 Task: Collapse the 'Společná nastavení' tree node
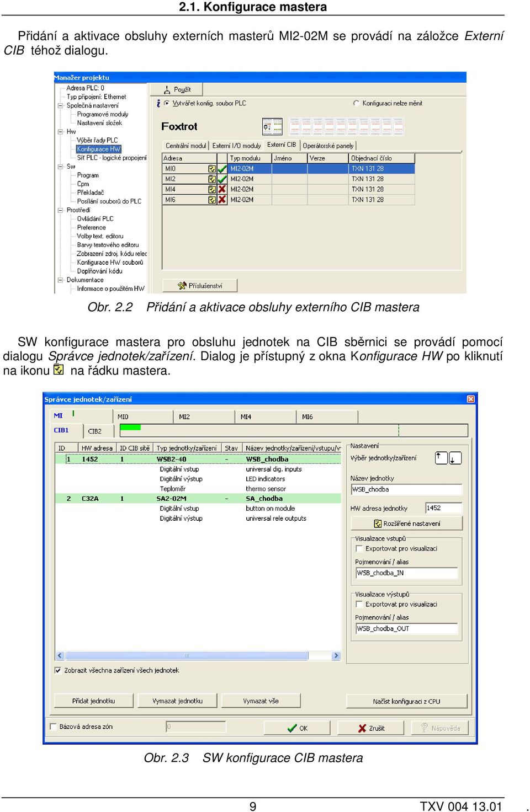(60, 105)
